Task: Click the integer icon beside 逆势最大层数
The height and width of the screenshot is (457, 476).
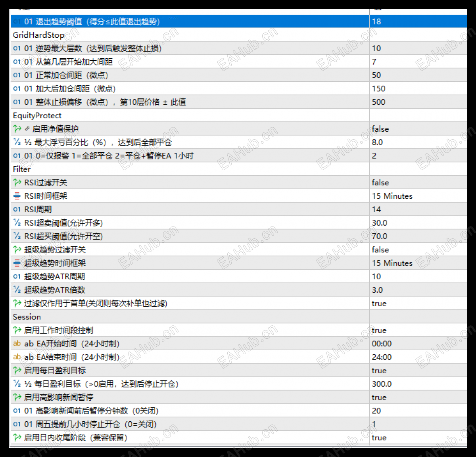Action: [17, 48]
